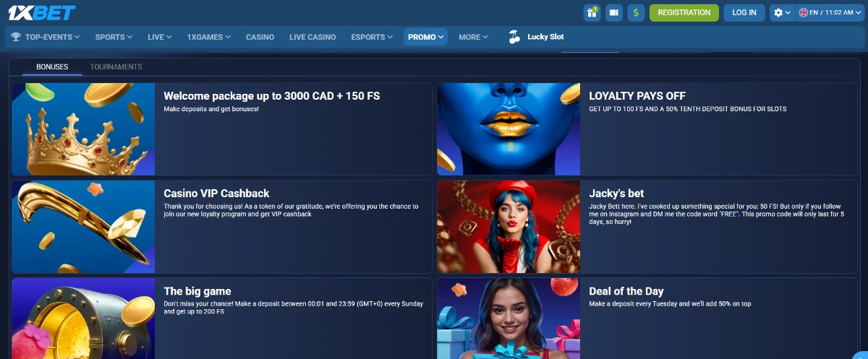Open the Casino VIP Cashback image
Screen dimensions: 868x359
tap(83, 227)
